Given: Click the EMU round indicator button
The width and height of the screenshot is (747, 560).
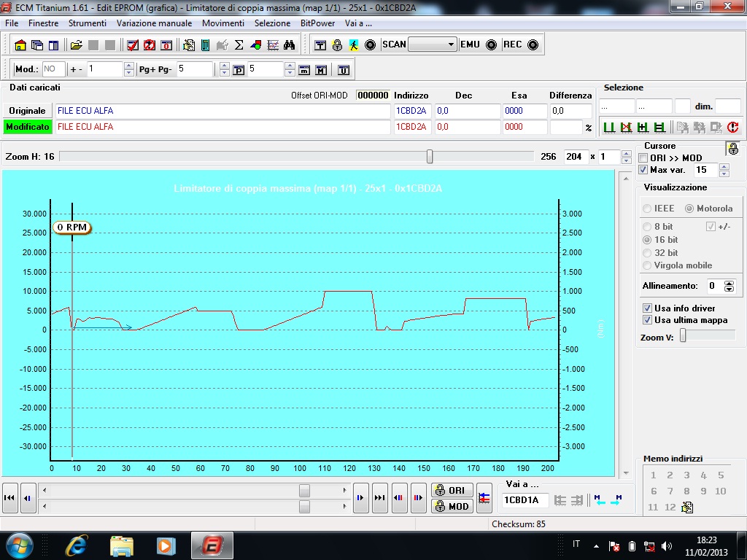Looking at the screenshot, I should (491, 44).
